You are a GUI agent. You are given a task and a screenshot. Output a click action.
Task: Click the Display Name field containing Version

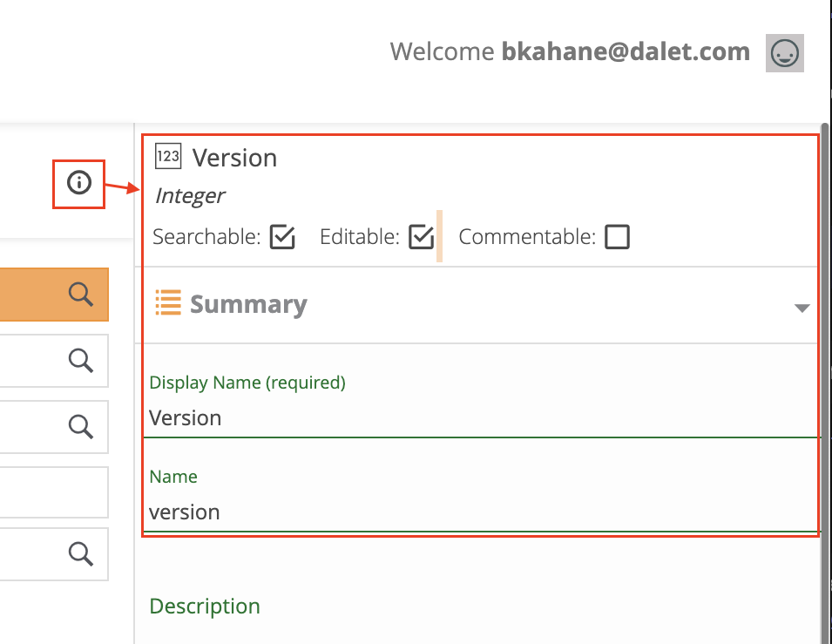pos(348,417)
